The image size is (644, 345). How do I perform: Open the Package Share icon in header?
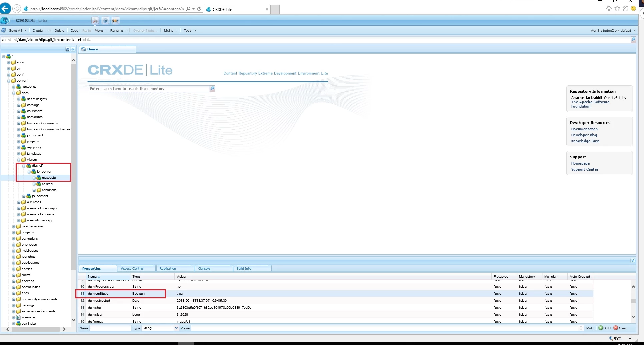coord(115,21)
